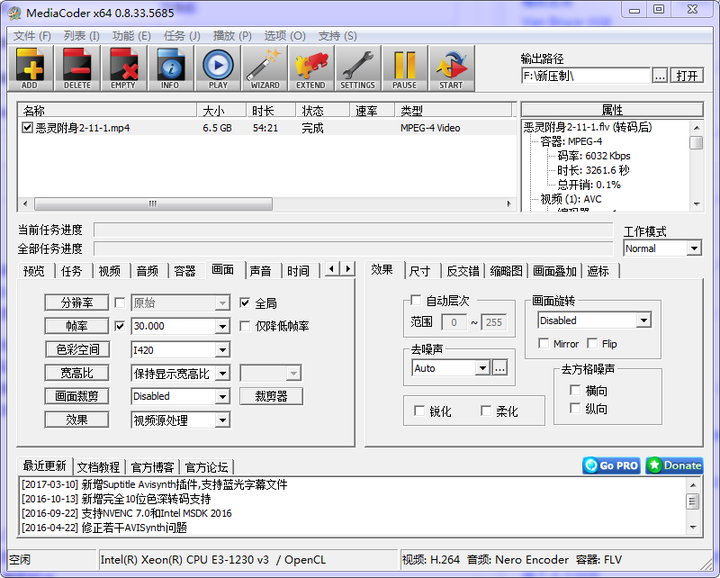Toggle the 帧率 checkbox
Viewport: 720px width, 578px height.
click(119, 326)
